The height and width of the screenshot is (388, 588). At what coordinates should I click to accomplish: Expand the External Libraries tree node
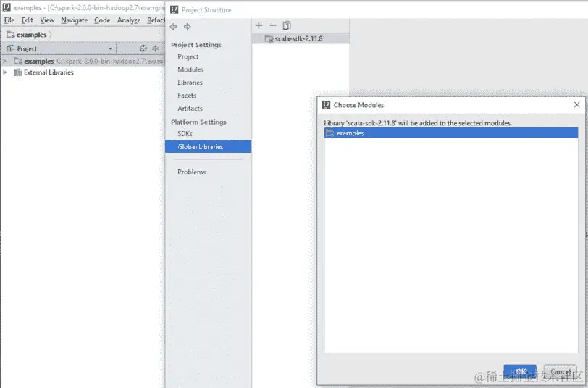pyautogui.click(x=5, y=72)
